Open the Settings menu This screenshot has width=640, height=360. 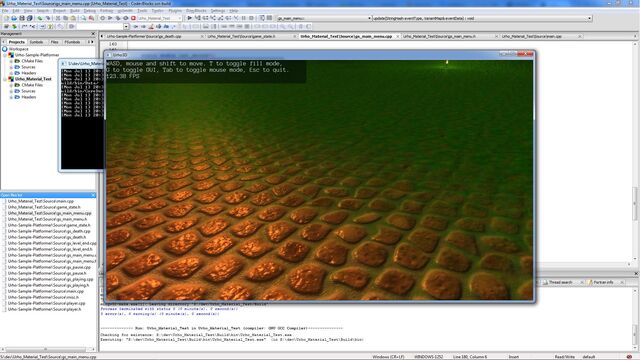coord(218,11)
